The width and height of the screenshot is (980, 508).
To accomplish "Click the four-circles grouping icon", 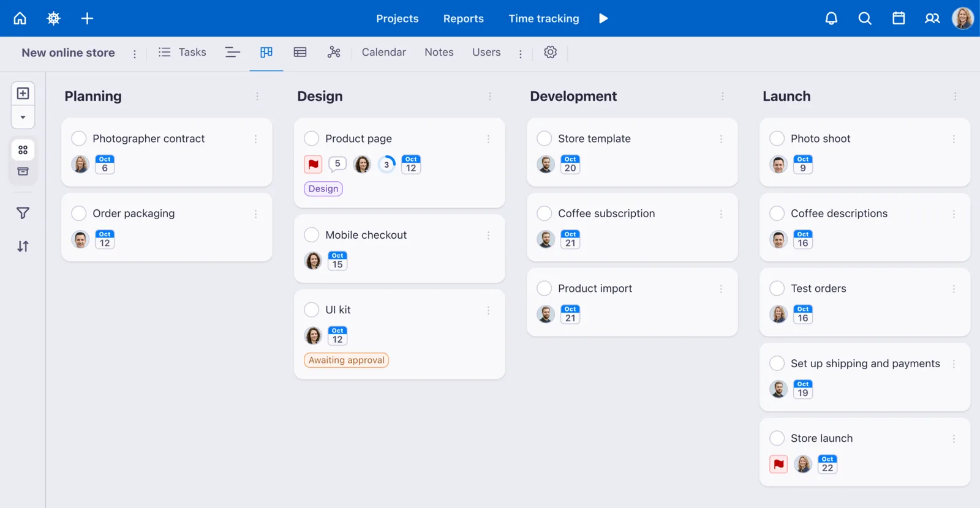I will pyautogui.click(x=23, y=150).
